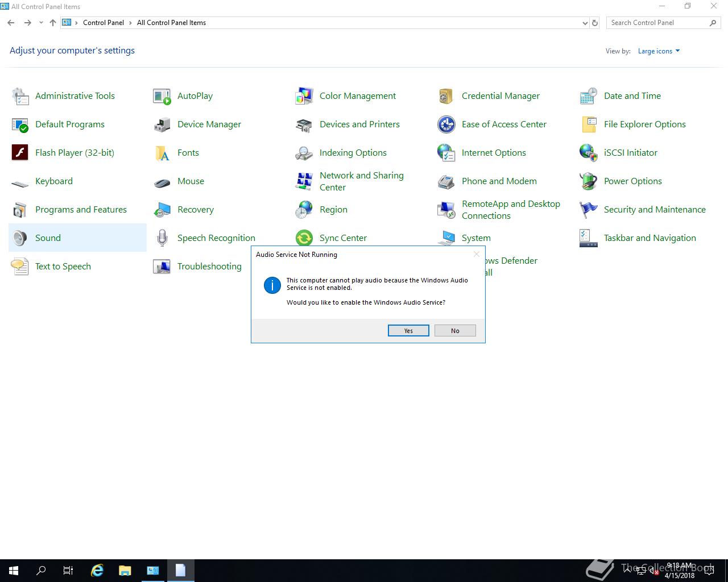Open the Taskbar and Navigation icon

(589, 238)
